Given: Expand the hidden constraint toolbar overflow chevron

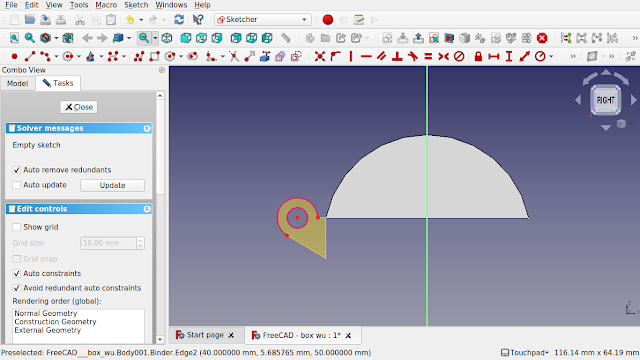Looking at the screenshot, I should tap(573, 56).
